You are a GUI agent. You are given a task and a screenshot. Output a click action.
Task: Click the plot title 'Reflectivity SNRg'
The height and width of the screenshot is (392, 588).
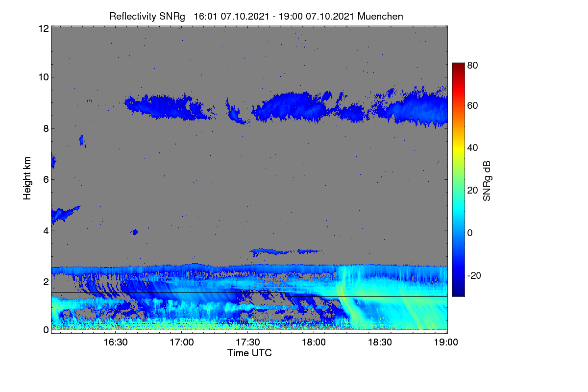[147, 16]
